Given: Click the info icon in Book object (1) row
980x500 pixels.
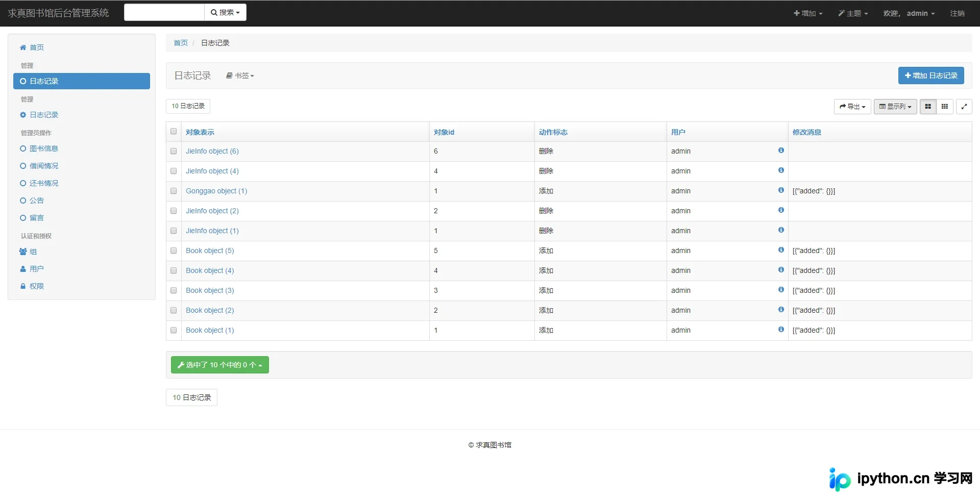Looking at the screenshot, I should (x=781, y=329).
